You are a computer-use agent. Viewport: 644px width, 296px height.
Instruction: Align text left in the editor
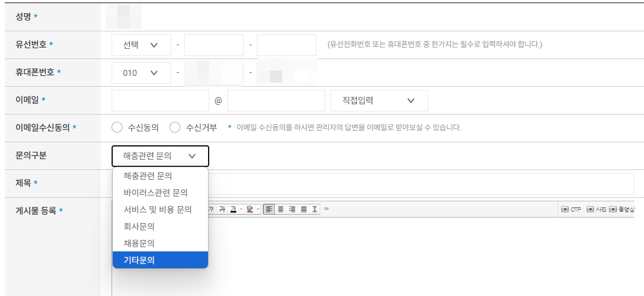click(269, 209)
